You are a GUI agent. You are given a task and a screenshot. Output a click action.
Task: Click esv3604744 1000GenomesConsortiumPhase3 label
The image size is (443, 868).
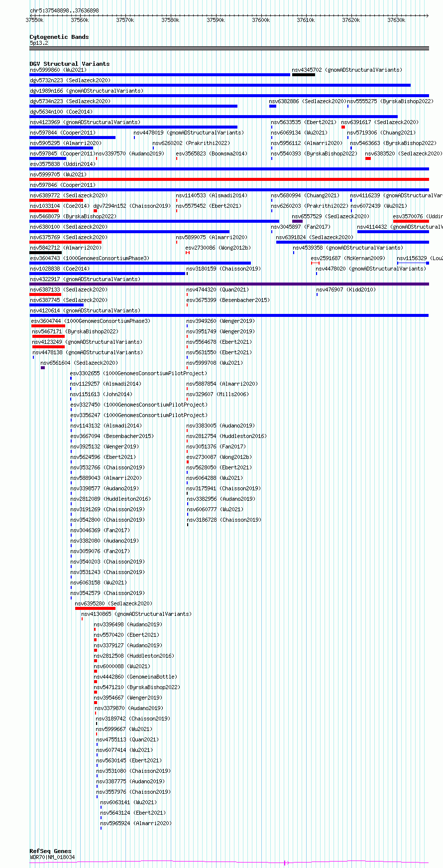pos(91,321)
